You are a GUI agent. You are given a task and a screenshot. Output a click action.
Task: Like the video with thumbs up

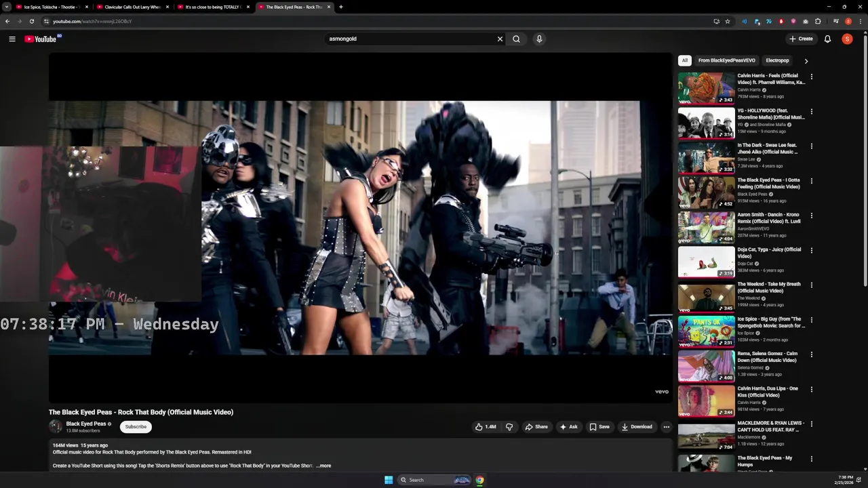(x=486, y=427)
